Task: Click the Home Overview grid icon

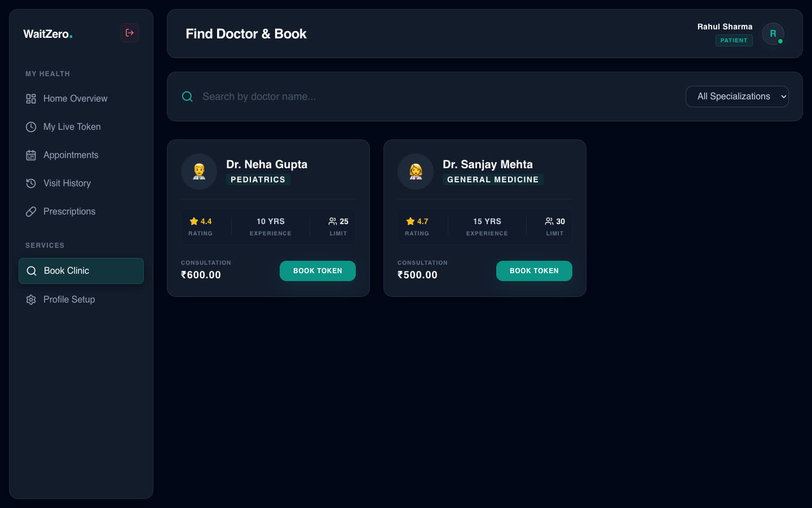Action: [31, 99]
